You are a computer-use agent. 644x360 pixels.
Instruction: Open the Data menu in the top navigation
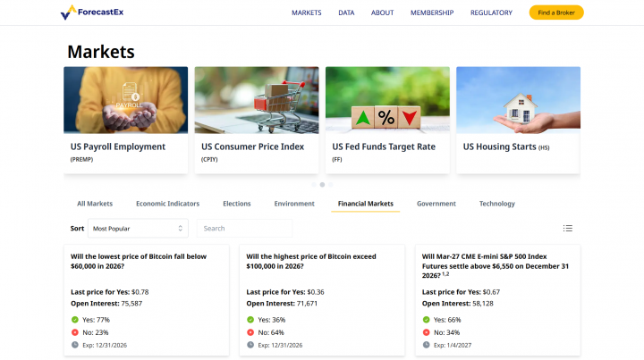point(346,13)
